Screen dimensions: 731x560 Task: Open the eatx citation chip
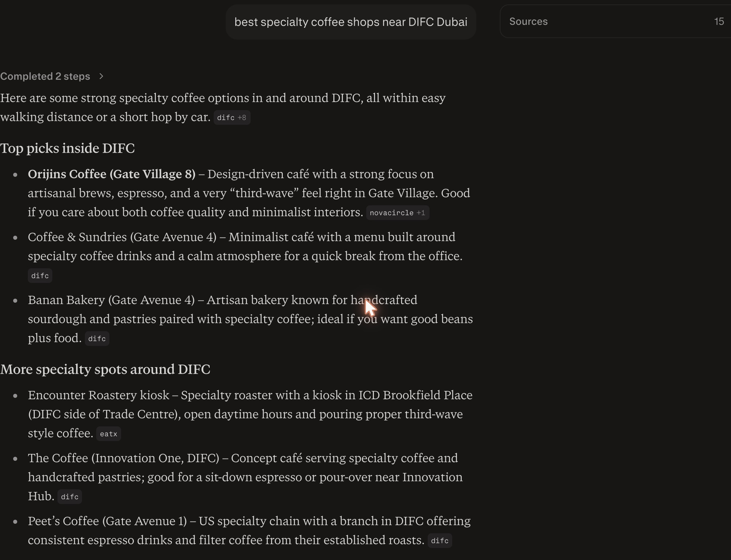click(109, 434)
